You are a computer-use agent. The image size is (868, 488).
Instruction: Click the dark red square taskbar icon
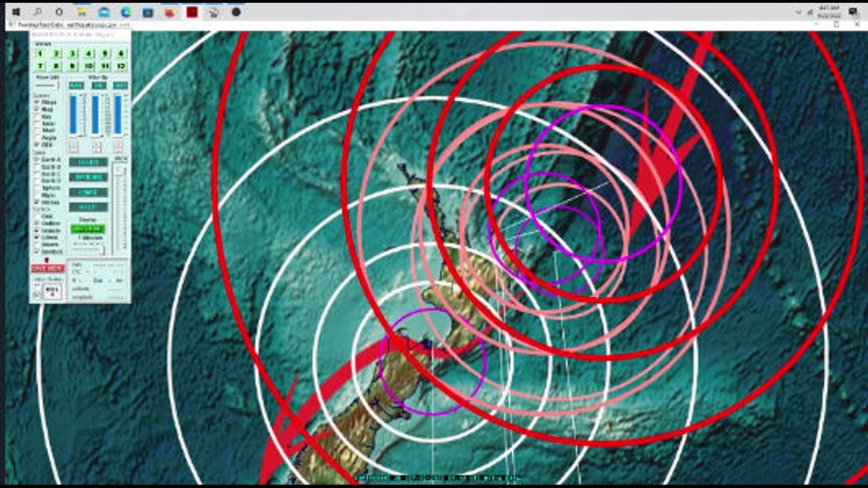point(192,12)
